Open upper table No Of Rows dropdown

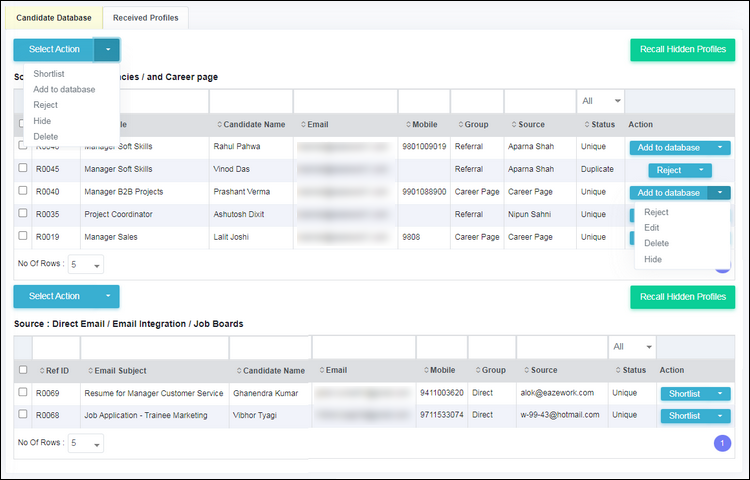pyautogui.click(x=86, y=264)
